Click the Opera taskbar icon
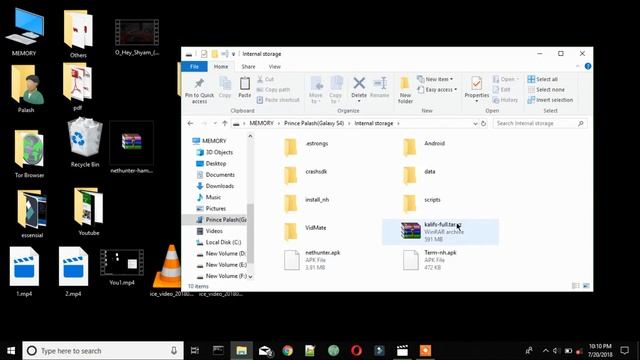This screenshot has width=640, height=360. [x=356, y=351]
